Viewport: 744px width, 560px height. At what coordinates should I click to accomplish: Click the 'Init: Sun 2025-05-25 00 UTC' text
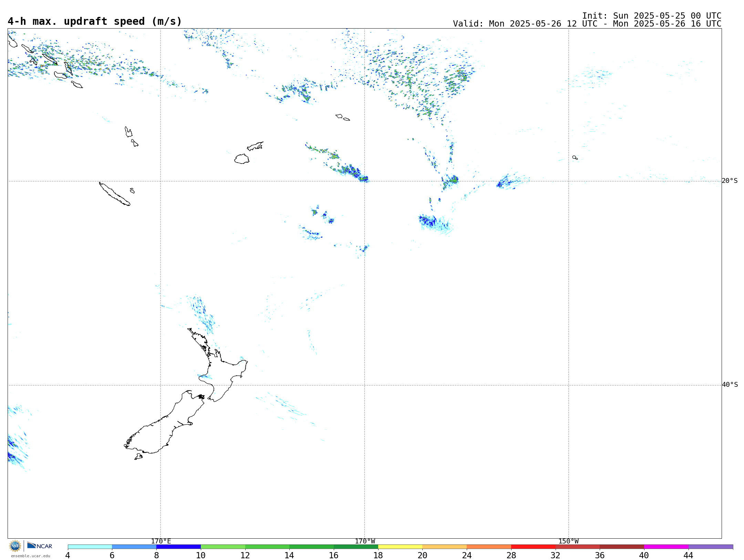click(652, 16)
